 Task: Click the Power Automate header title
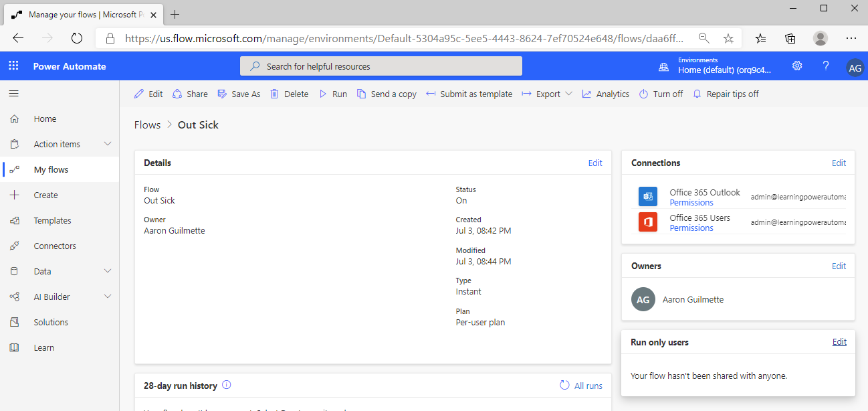pos(70,66)
